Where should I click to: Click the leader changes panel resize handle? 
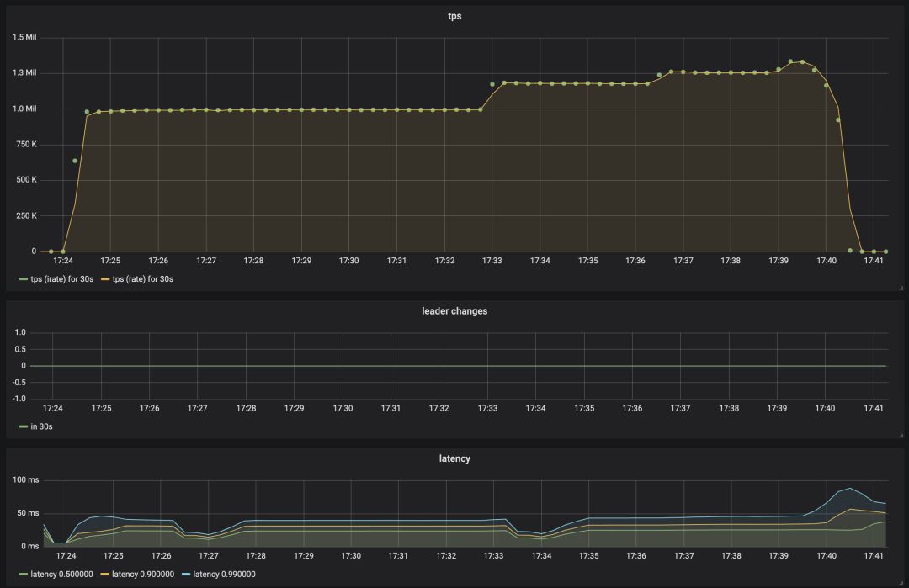coord(900,435)
